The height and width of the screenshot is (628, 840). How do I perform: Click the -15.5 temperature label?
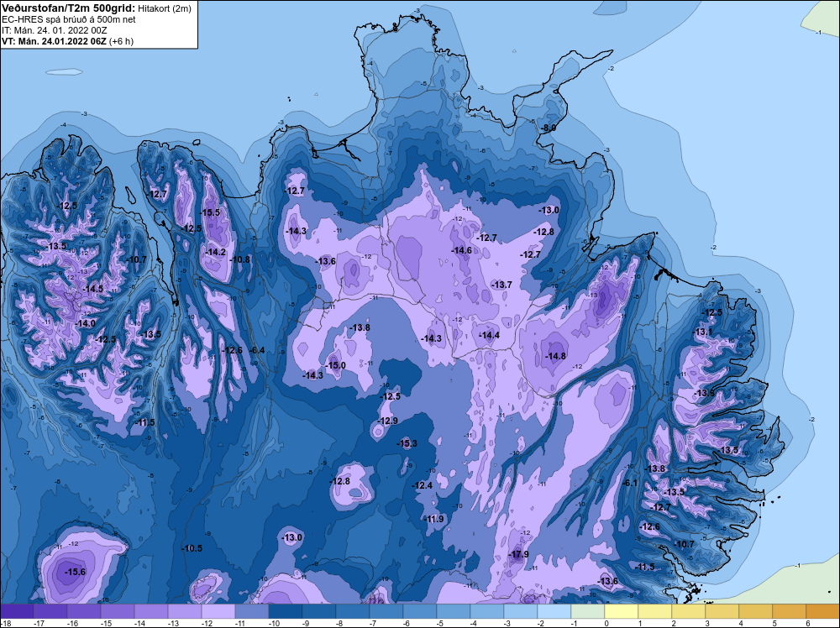(x=211, y=212)
